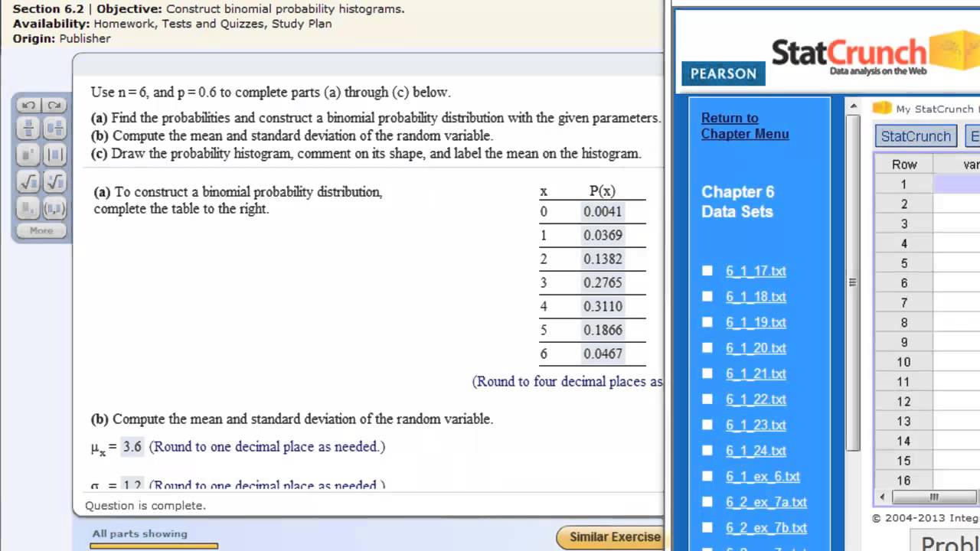Tick checkbox for 6_1_19.txt
Image resolution: width=980 pixels, height=551 pixels.
click(x=707, y=322)
